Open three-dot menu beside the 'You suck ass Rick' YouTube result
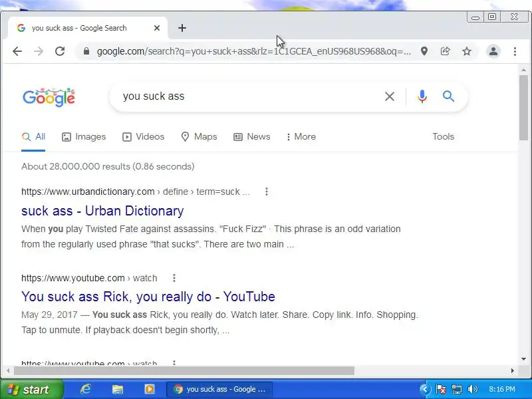This screenshot has height=399, width=532. pos(174,278)
